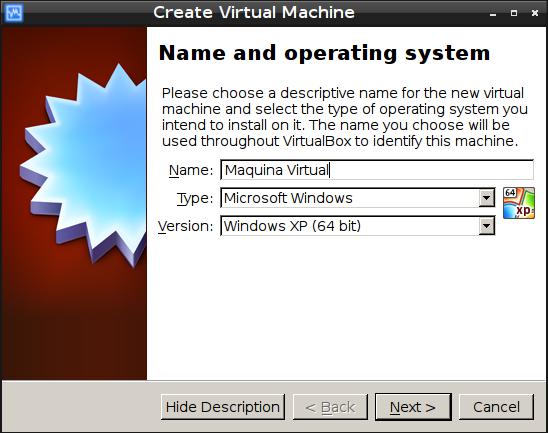548x433 pixels.
Task: Click the "Type:" label
Action: point(195,199)
